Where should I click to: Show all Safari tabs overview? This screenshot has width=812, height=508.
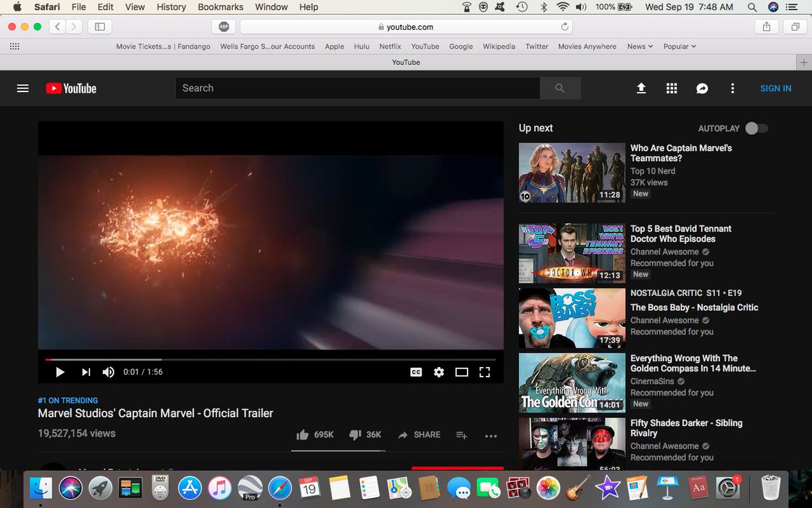click(795, 26)
